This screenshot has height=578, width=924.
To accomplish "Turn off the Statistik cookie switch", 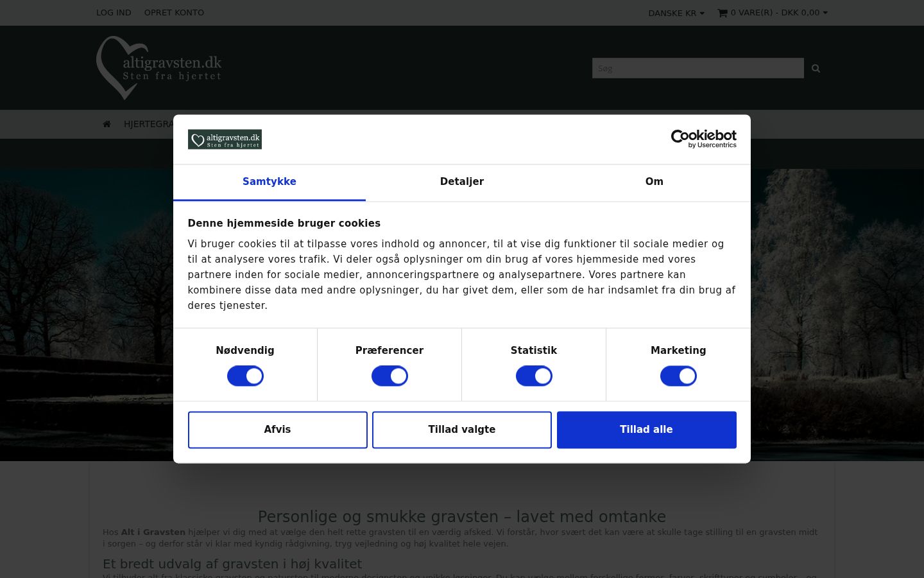I will tap(534, 376).
